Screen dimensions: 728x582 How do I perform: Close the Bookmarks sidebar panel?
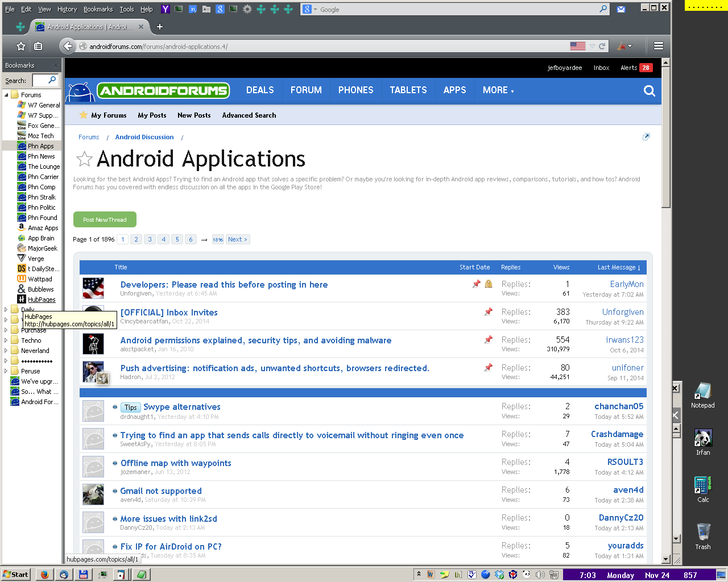pyautogui.click(x=56, y=65)
